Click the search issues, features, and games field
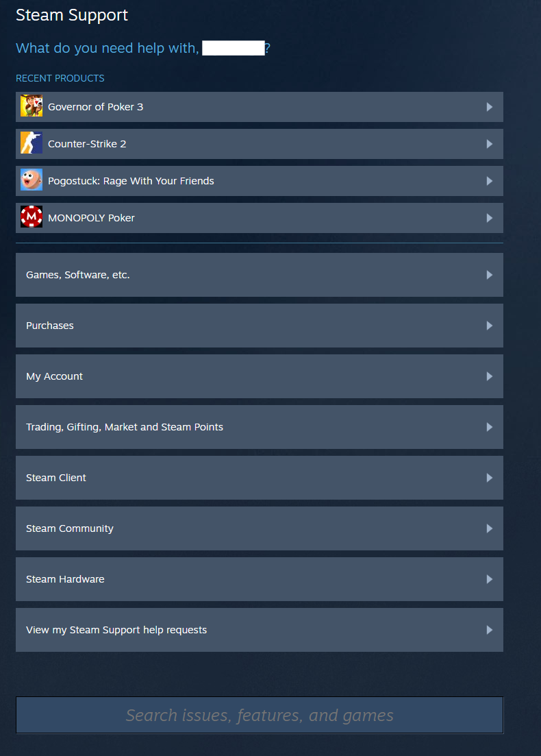 (259, 715)
